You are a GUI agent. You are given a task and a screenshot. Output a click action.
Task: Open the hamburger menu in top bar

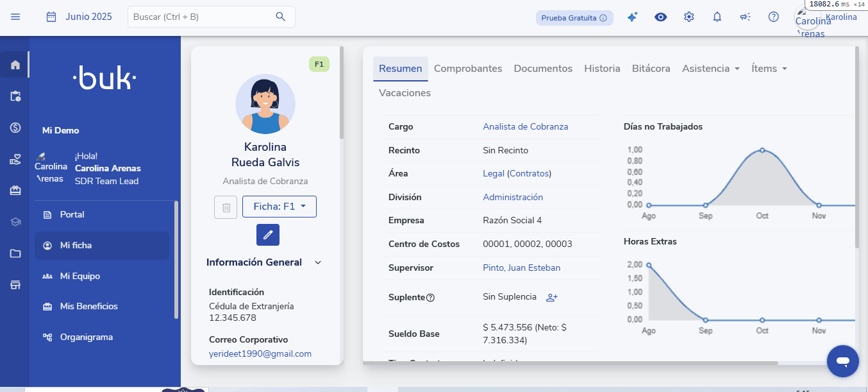15,17
